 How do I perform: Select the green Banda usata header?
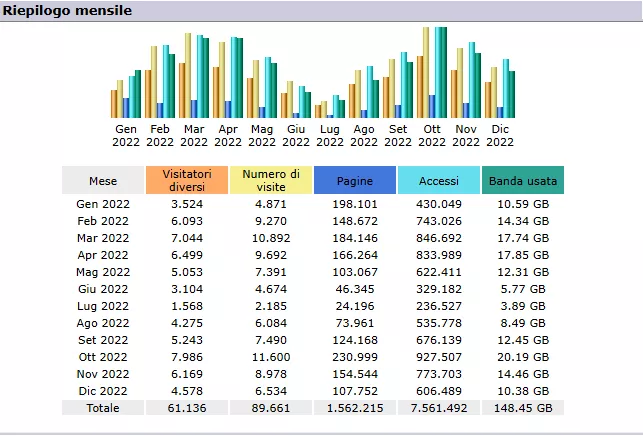[523, 181]
